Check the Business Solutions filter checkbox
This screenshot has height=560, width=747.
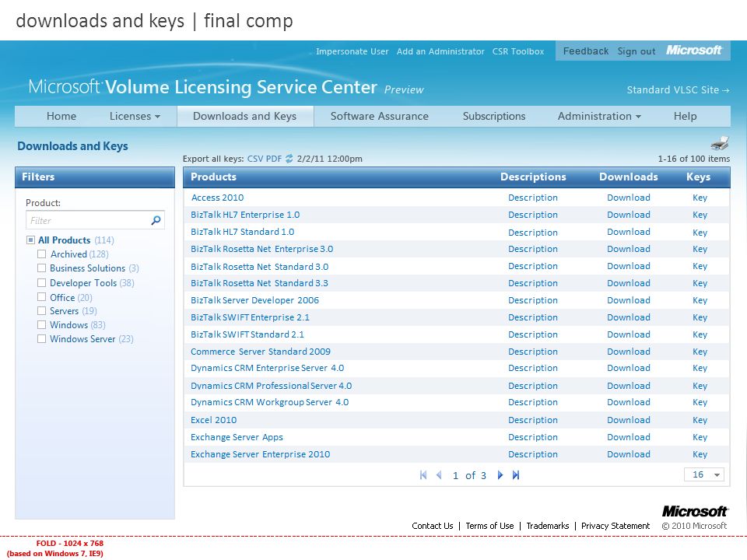tap(42, 268)
